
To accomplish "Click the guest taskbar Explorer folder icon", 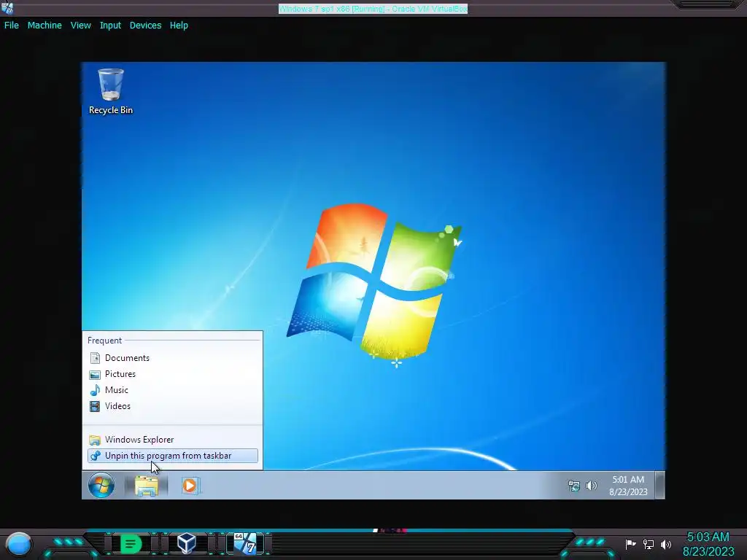I will (146, 486).
